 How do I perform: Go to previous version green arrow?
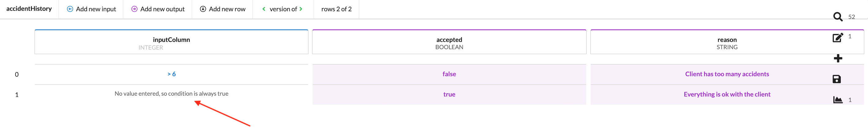[x=264, y=9]
